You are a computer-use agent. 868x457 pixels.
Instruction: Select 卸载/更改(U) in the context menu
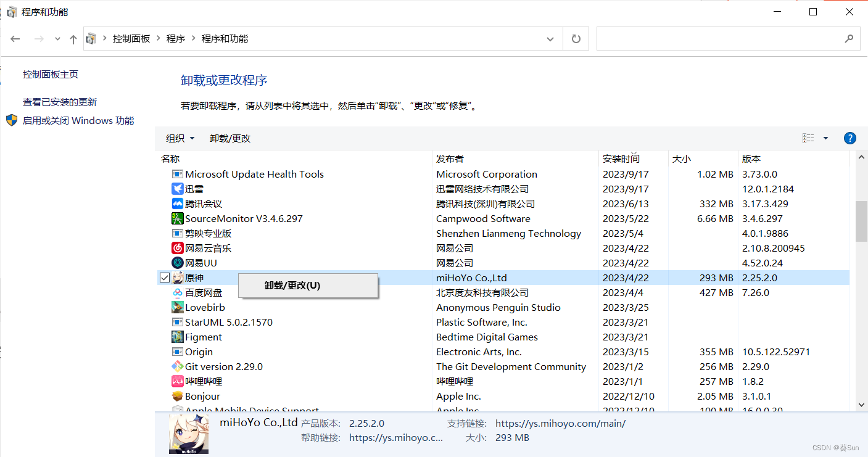[x=308, y=286]
